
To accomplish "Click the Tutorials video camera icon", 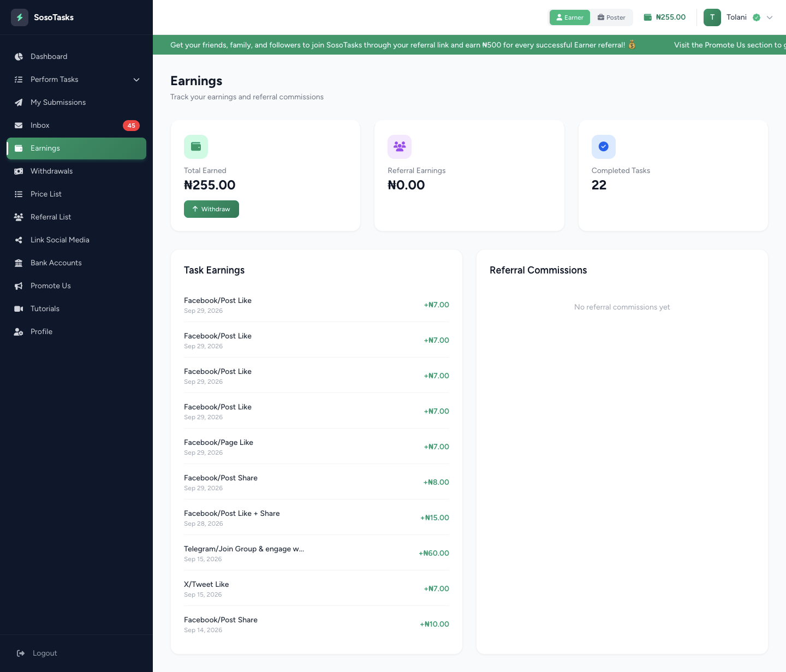I will click(19, 309).
